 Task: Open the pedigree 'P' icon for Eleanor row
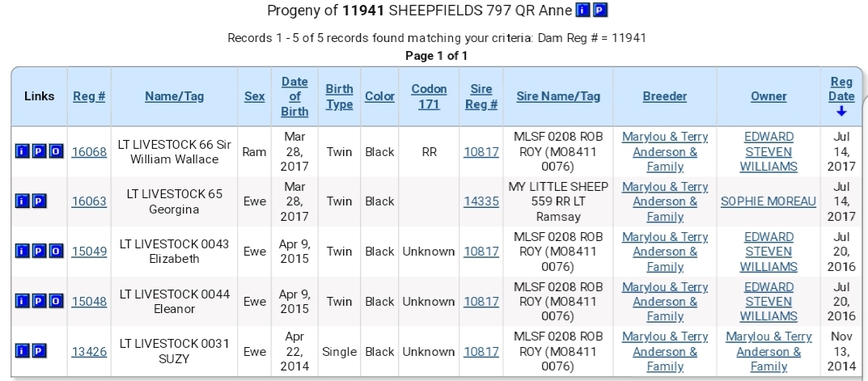click(40, 301)
